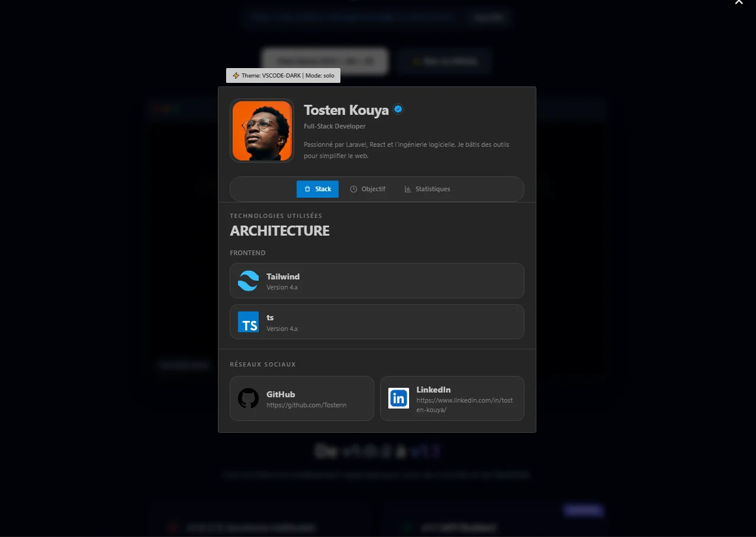Click the blue verified badge beside Tosten Kouya
This screenshot has height=537, width=756.
pos(398,109)
